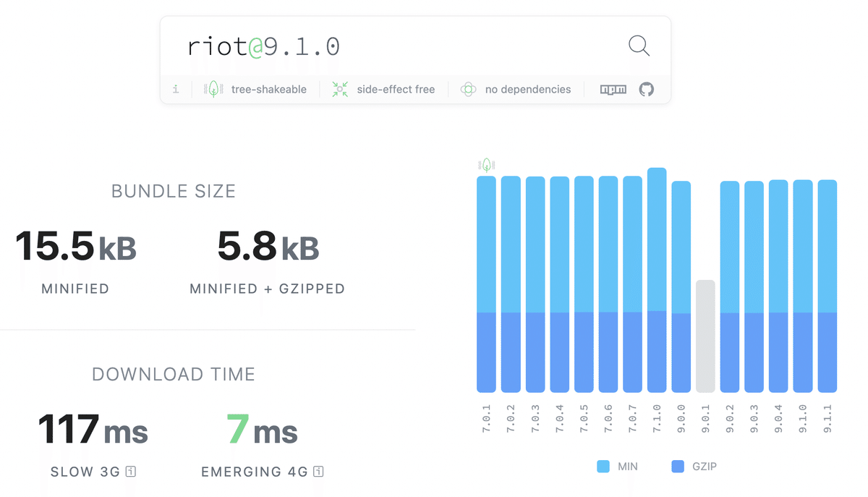This screenshot has width=868, height=497.
Task: Select the 7.0.6 version bar
Action: 608,284
